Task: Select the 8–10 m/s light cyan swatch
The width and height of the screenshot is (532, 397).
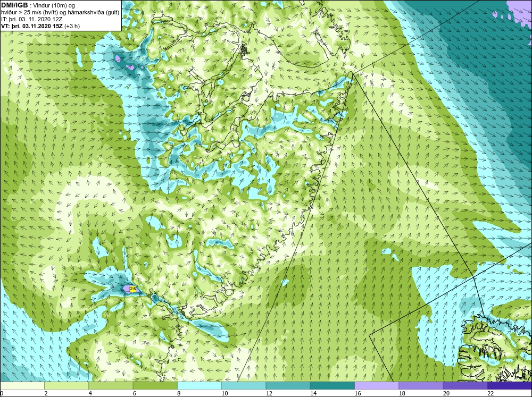Action: click(x=199, y=386)
